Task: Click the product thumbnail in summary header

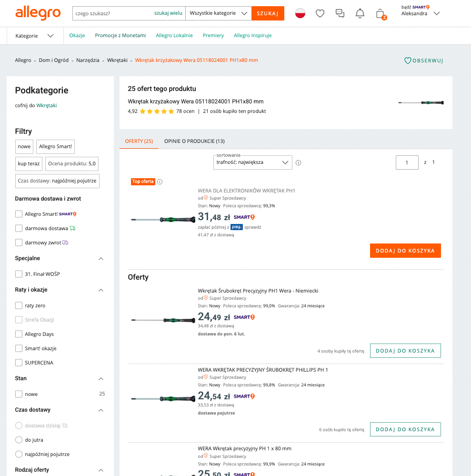Action: click(421, 102)
